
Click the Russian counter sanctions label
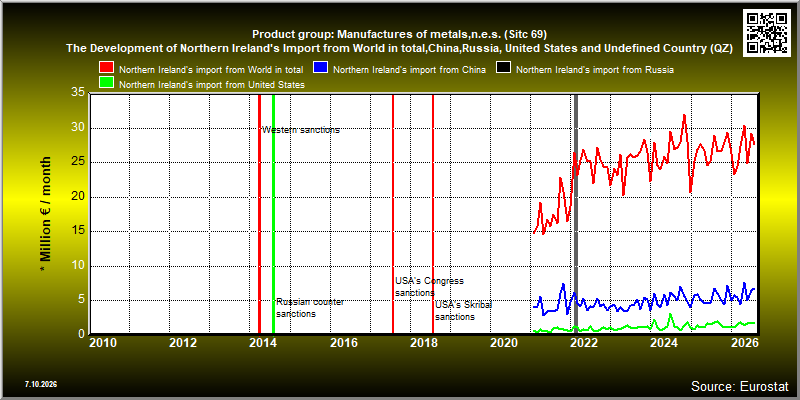click(x=310, y=308)
